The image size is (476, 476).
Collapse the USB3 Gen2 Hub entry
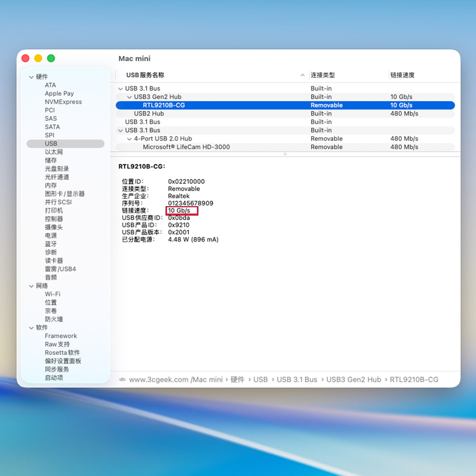pyautogui.click(x=129, y=97)
